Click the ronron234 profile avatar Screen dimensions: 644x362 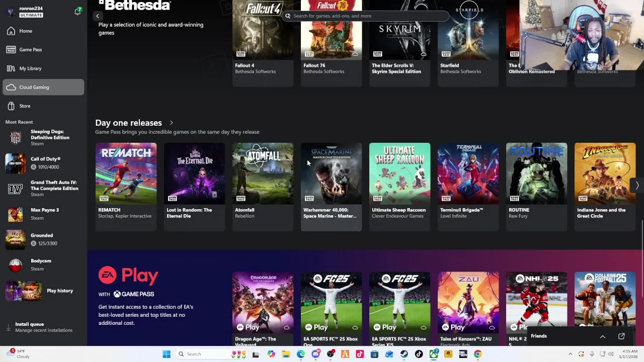[11, 12]
